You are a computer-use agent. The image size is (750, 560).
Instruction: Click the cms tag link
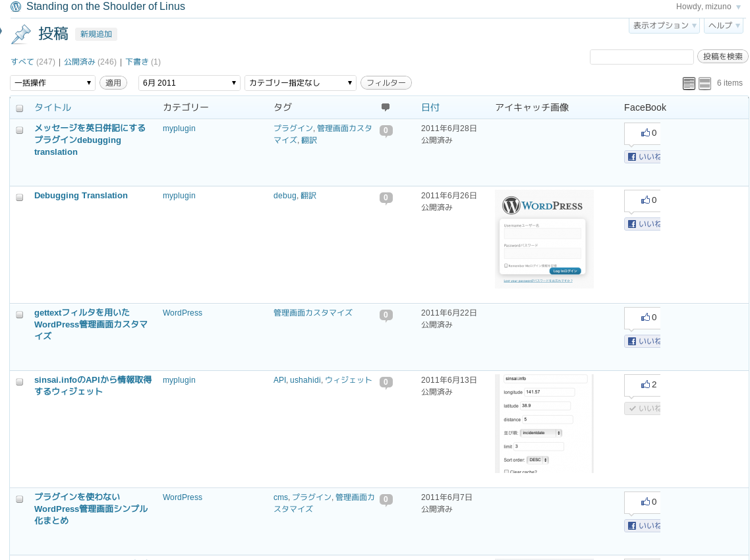click(281, 497)
